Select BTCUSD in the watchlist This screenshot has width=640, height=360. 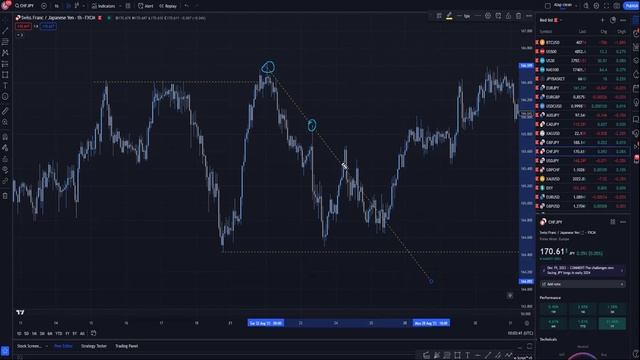pyautogui.click(x=582, y=42)
